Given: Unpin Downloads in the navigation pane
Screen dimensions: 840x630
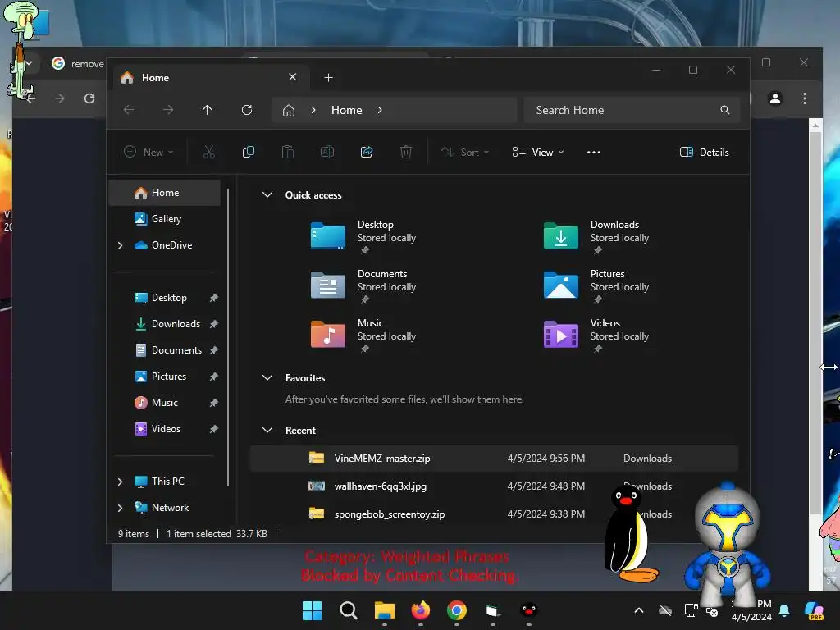Looking at the screenshot, I should [214, 324].
